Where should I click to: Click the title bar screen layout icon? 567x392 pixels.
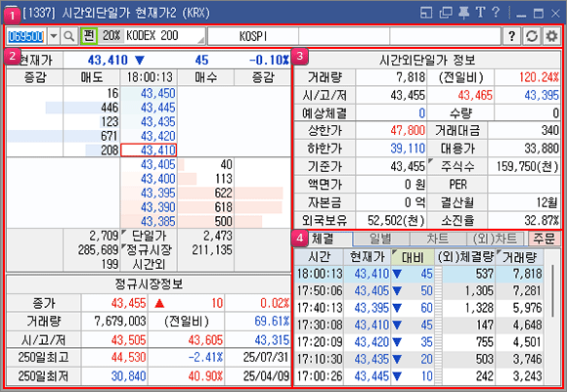[x=426, y=13]
